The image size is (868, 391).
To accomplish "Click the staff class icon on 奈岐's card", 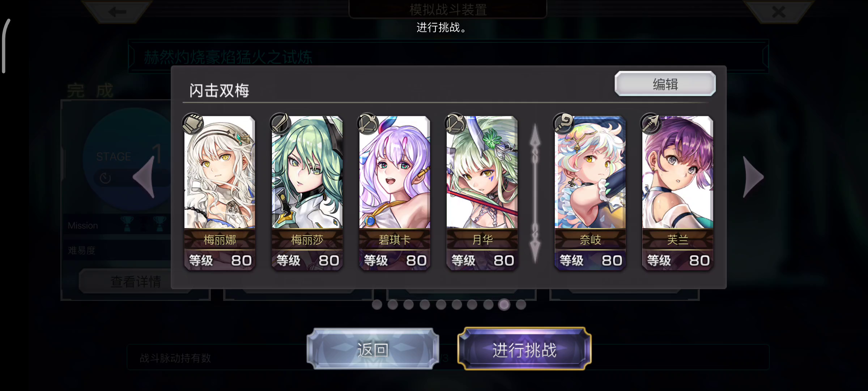I will click(563, 123).
